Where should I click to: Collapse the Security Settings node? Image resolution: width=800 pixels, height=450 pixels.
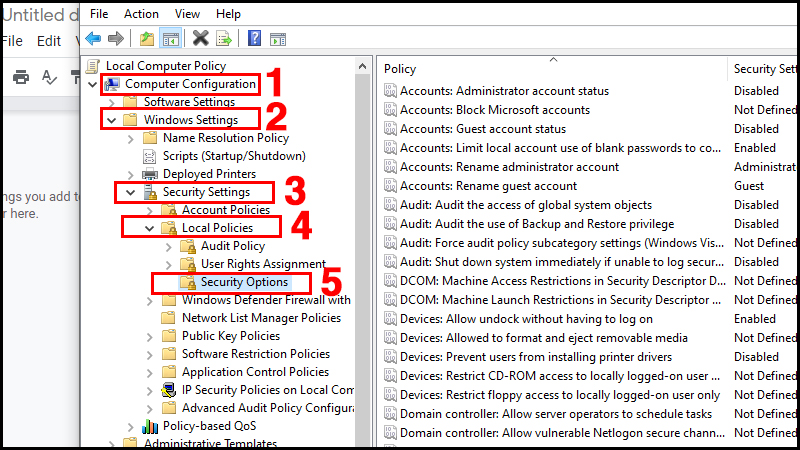pyautogui.click(x=131, y=193)
